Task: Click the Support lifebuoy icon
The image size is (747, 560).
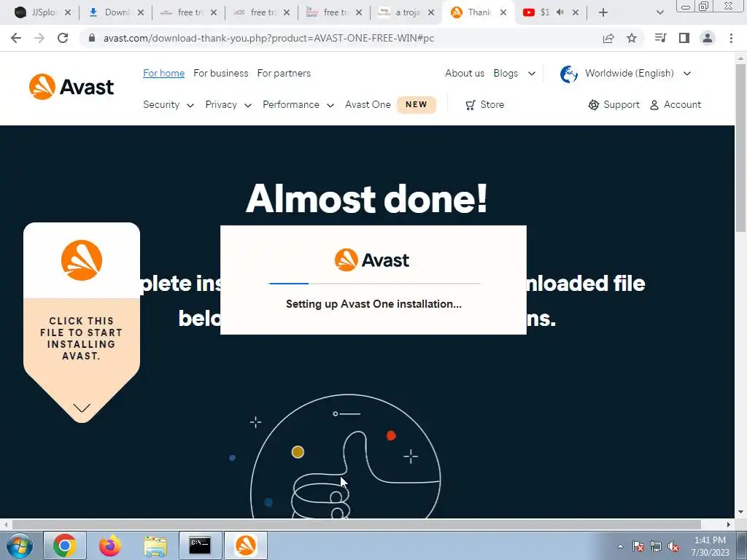Action: (594, 105)
